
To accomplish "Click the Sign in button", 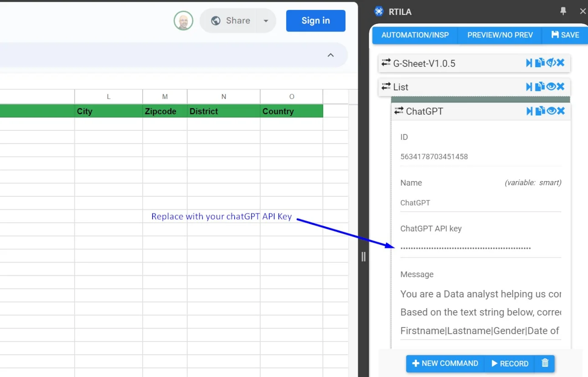I will [315, 21].
